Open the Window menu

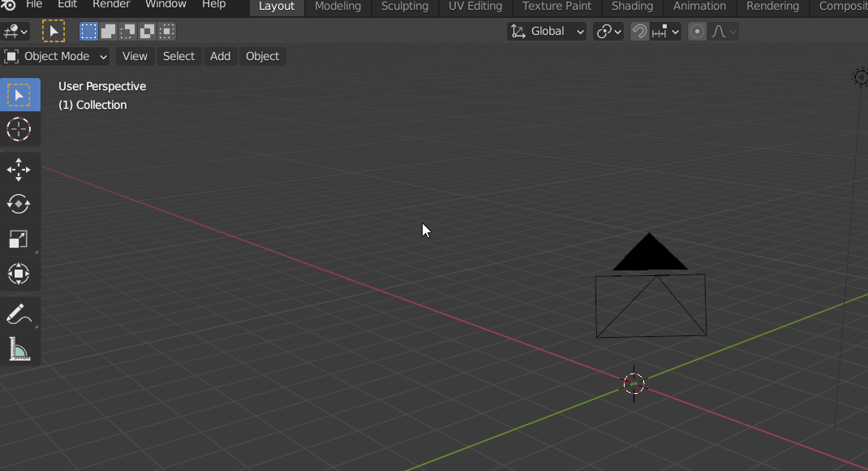pyautogui.click(x=165, y=4)
